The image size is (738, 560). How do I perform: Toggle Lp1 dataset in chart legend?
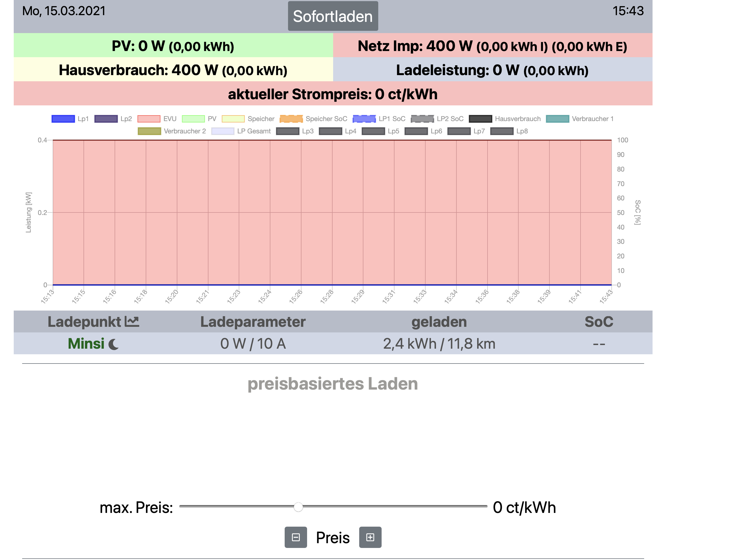[63, 119]
